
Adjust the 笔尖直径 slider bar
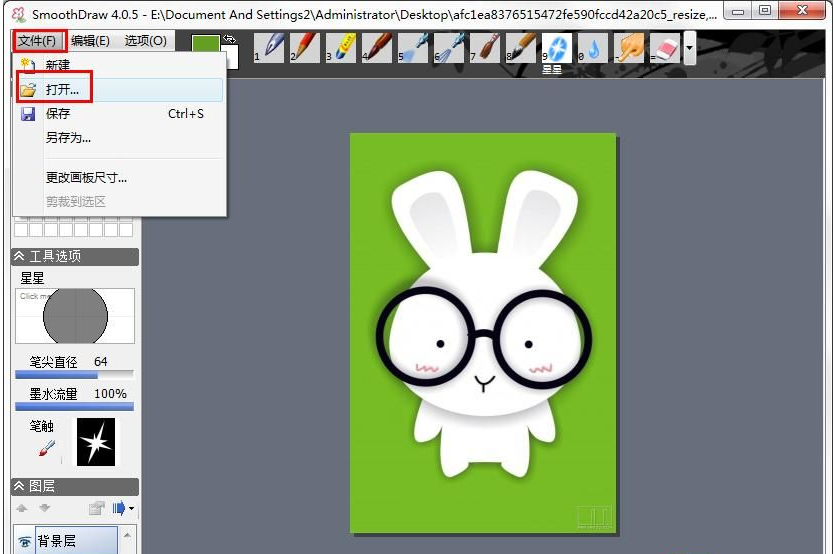click(x=74, y=376)
